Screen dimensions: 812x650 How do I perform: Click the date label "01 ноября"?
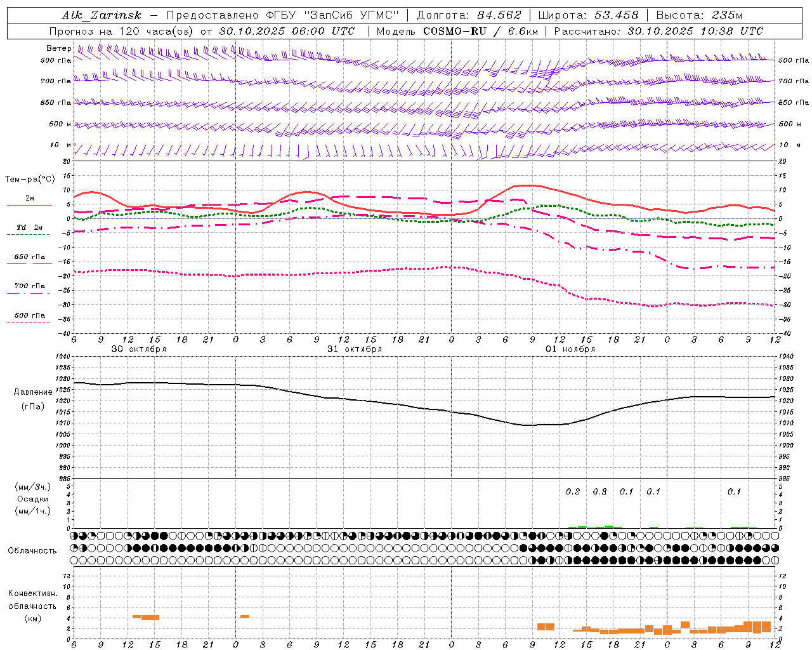570,348
